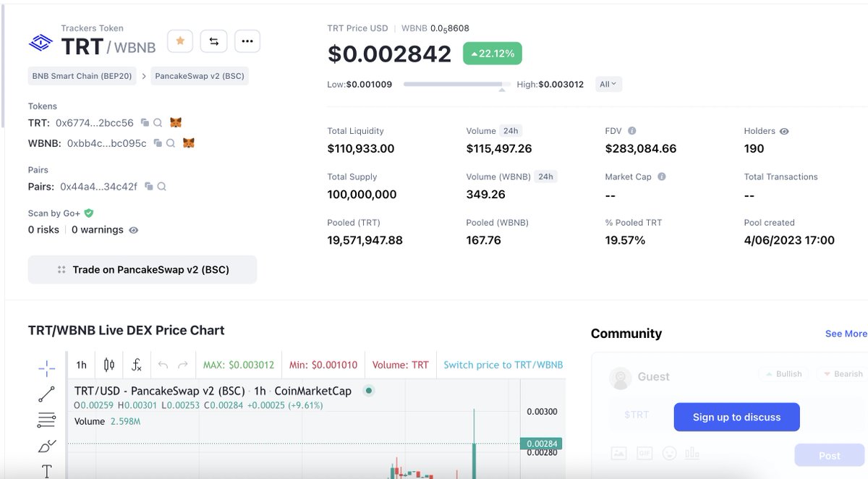Add a poll chart to the community post

click(692, 454)
